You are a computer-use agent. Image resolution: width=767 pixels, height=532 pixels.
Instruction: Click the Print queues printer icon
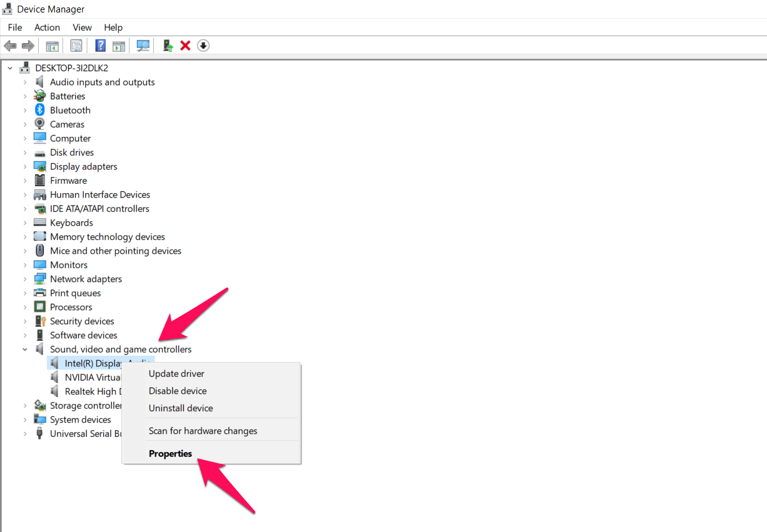click(40, 293)
